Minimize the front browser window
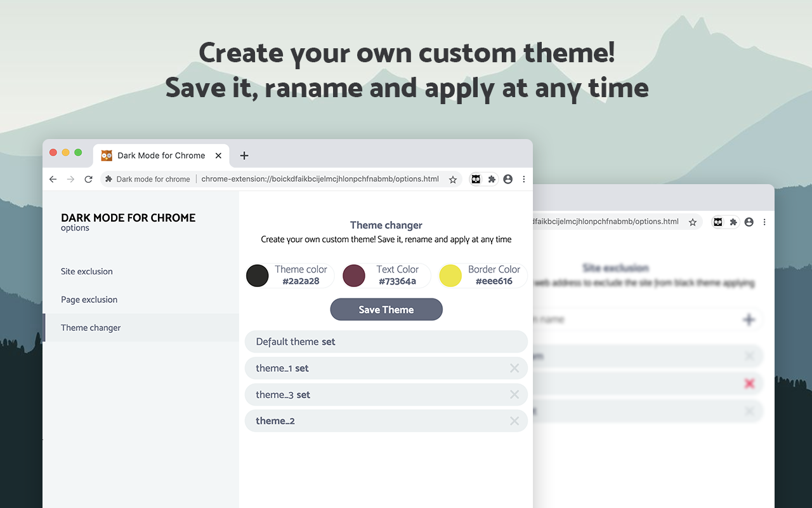Viewport: 812px width, 508px height. tap(65, 152)
